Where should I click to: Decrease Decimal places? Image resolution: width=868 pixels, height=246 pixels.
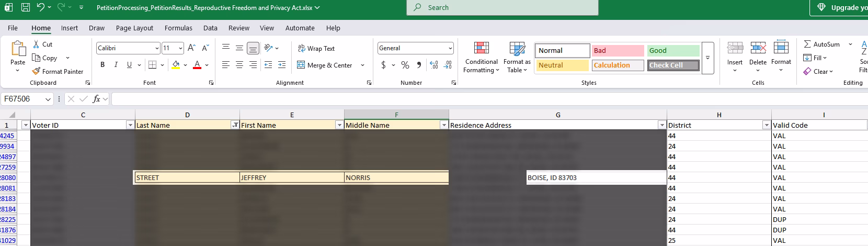[x=448, y=65]
